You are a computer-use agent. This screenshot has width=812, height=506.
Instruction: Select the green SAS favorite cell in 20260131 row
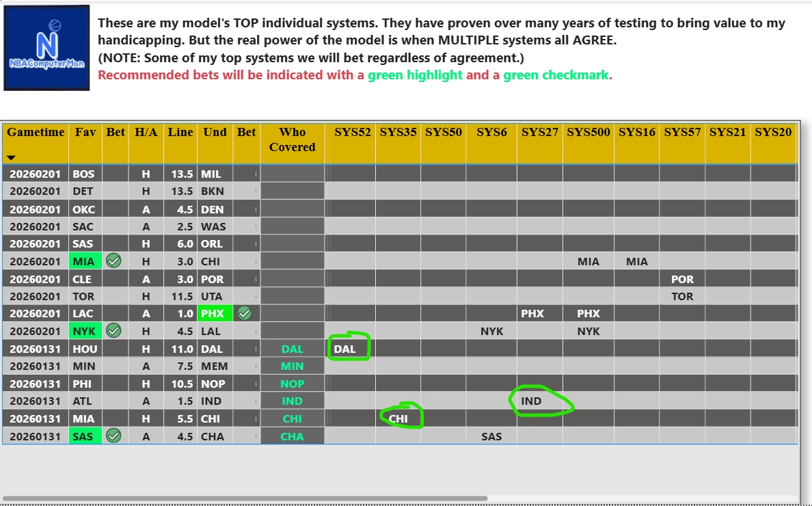coord(85,436)
